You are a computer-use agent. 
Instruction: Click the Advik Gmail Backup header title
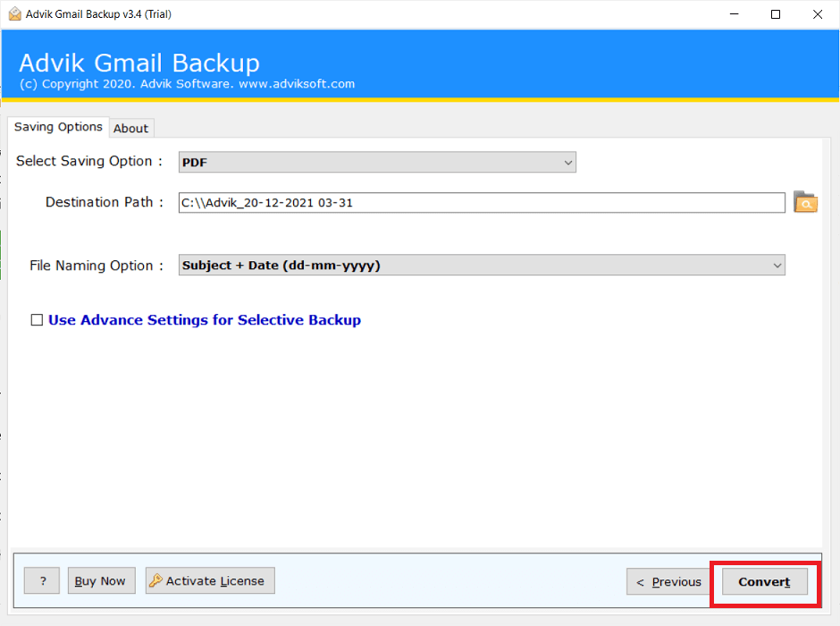click(139, 63)
